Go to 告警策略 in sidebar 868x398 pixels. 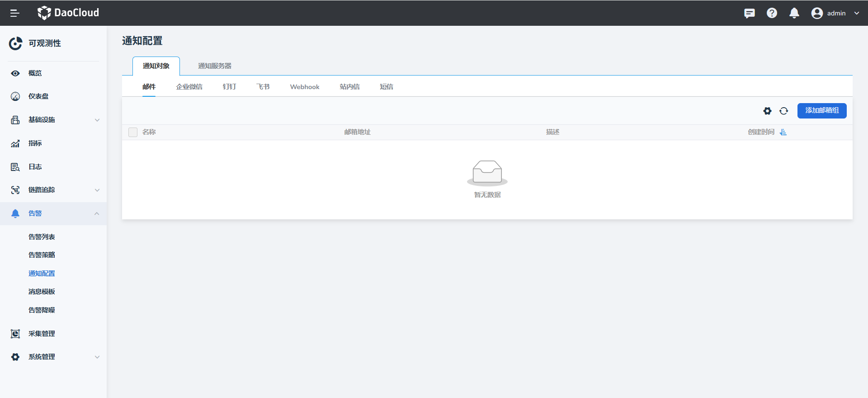tap(42, 255)
